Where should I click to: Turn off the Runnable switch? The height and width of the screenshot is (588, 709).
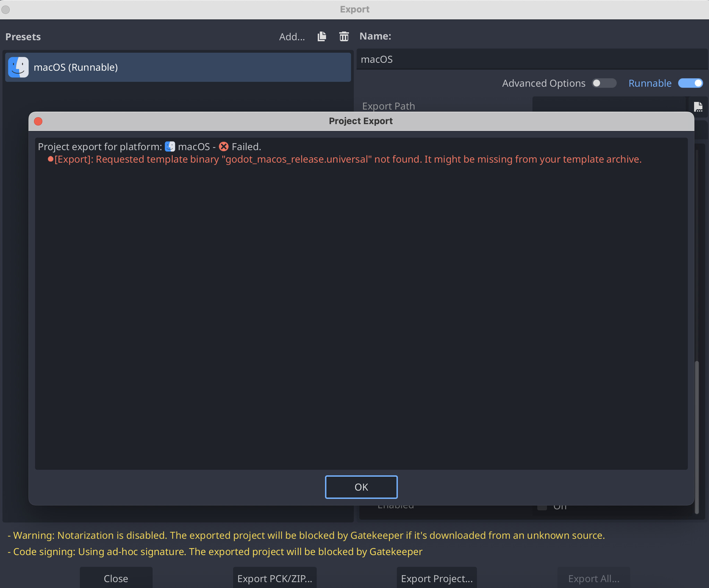[x=690, y=83]
